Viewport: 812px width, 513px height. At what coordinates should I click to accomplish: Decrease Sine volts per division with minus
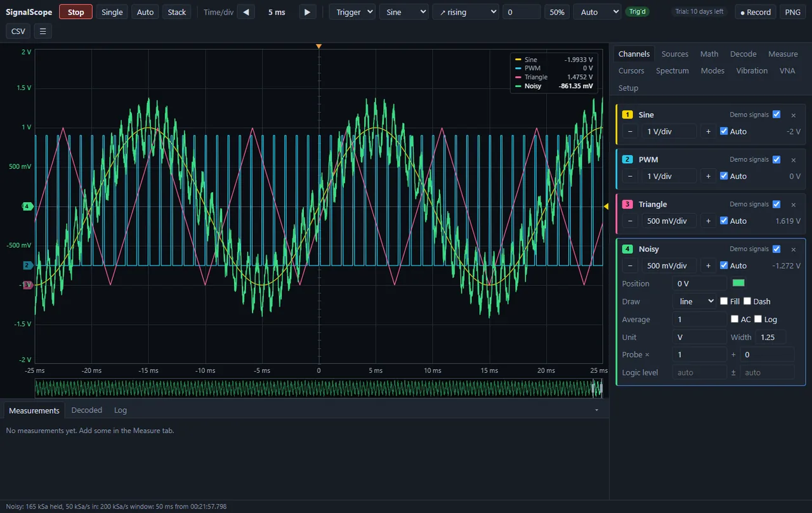click(629, 131)
